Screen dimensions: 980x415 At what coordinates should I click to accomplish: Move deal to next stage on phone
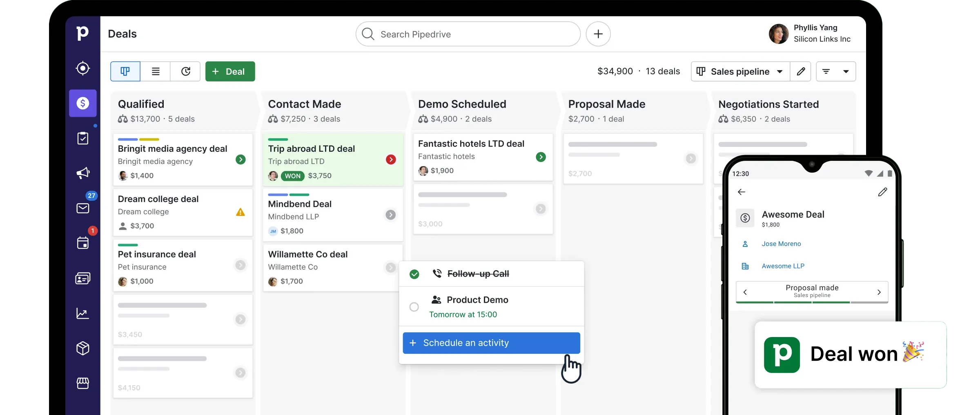pos(879,292)
